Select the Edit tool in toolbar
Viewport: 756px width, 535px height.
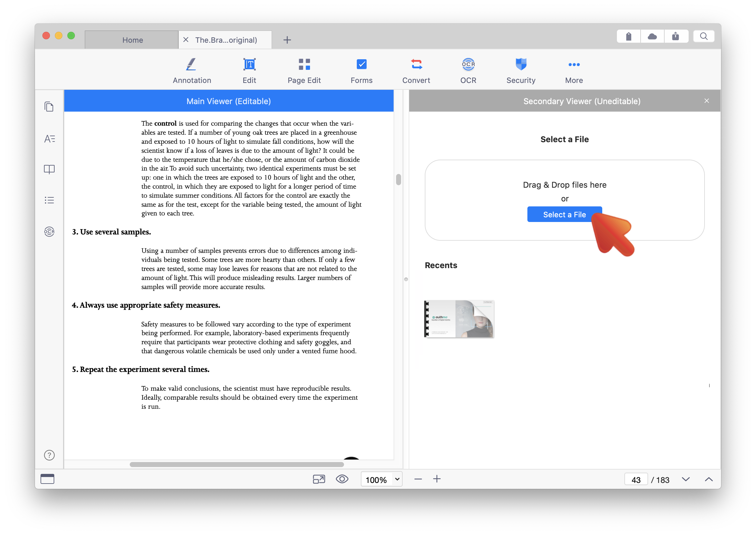point(249,70)
